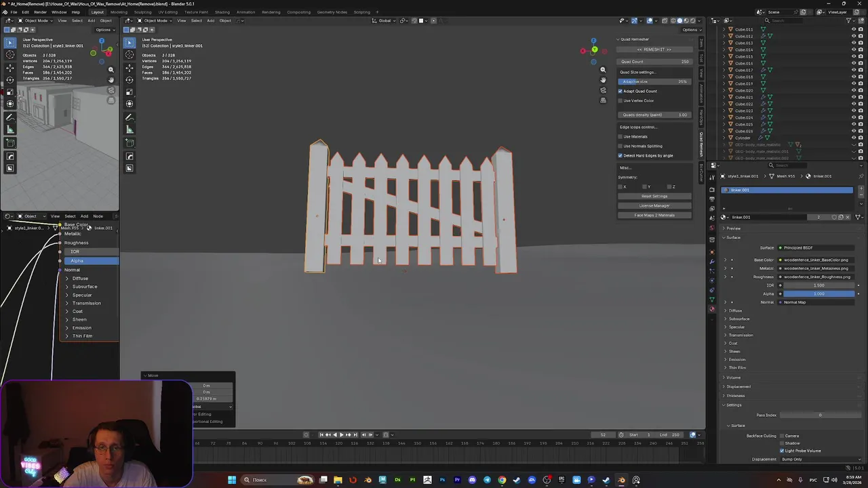The width and height of the screenshot is (868, 488).
Task: Toggle Light Probe Volume checkbox
Action: pos(782,451)
